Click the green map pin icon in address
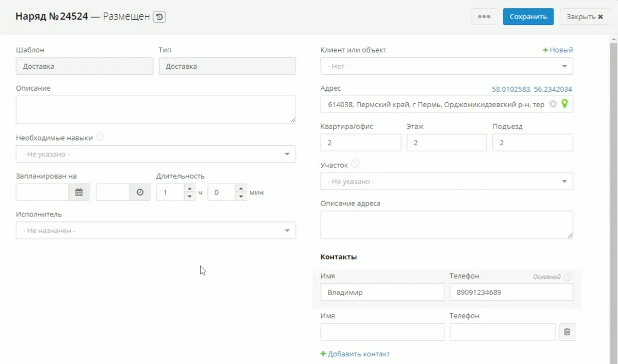 point(564,104)
